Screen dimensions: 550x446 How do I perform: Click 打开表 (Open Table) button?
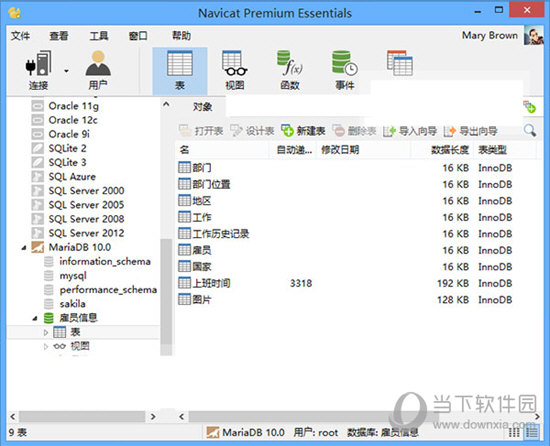pos(201,131)
